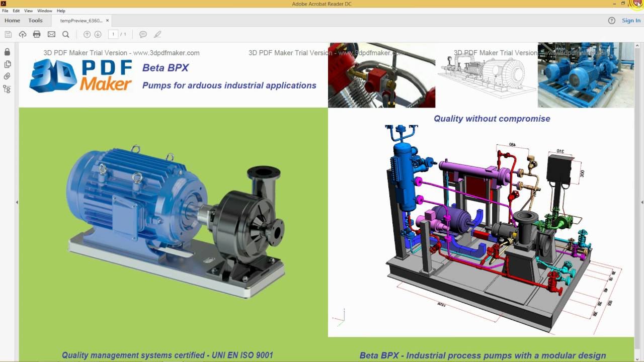
Task: Open the Help menu
Action: coord(61,11)
